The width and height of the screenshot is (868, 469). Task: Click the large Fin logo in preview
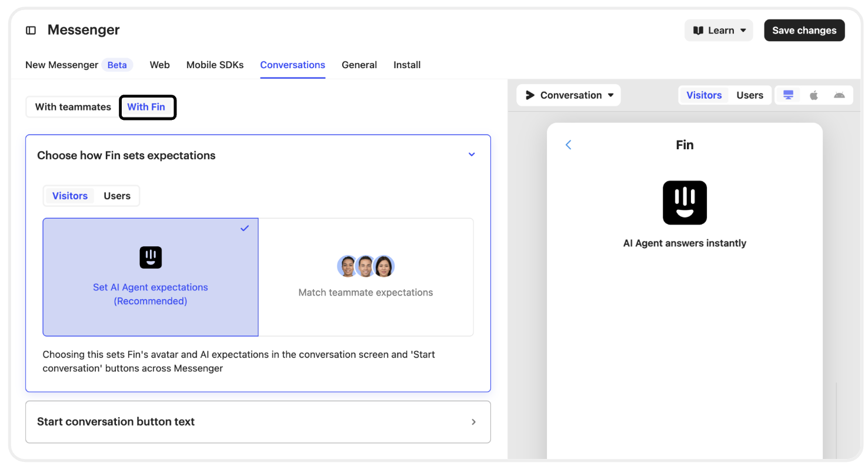pos(685,202)
